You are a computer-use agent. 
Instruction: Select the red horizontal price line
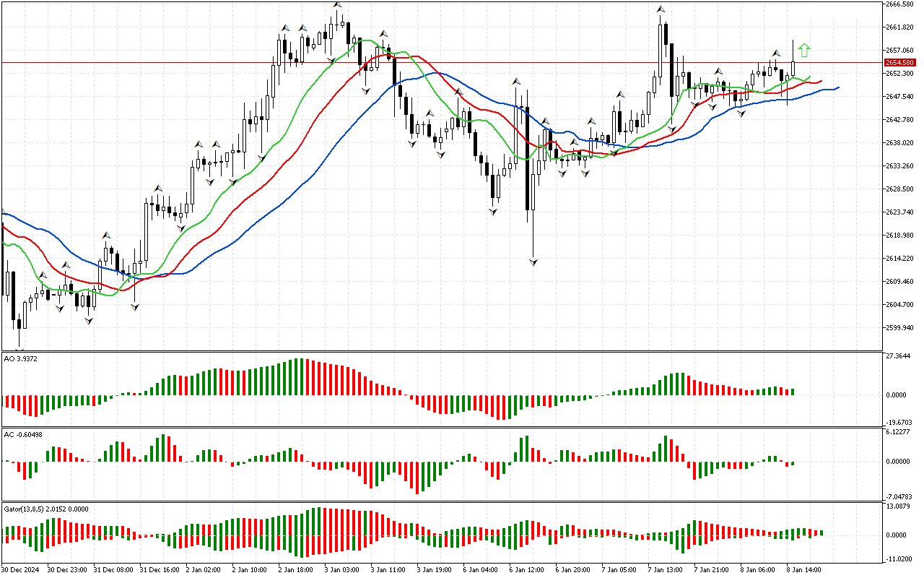[x=442, y=63]
